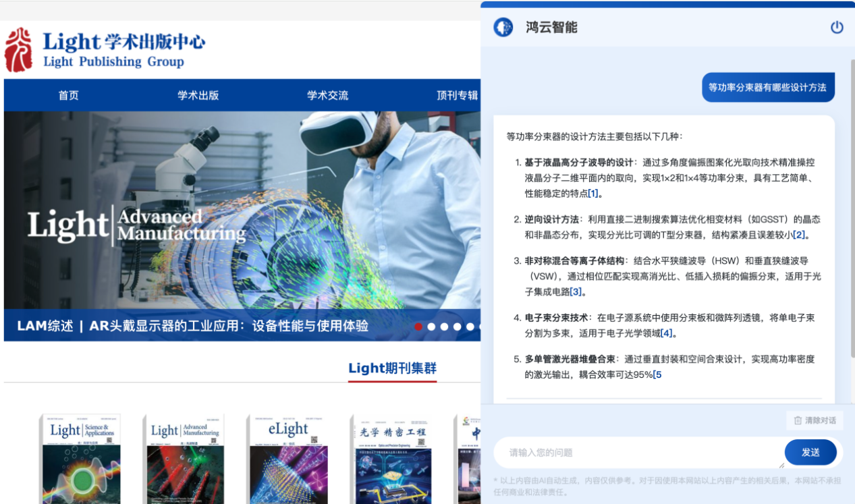The width and height of the screenshot is (855, 504).
Task: Select the first red carousel dot
Action: tap(418, 327)
